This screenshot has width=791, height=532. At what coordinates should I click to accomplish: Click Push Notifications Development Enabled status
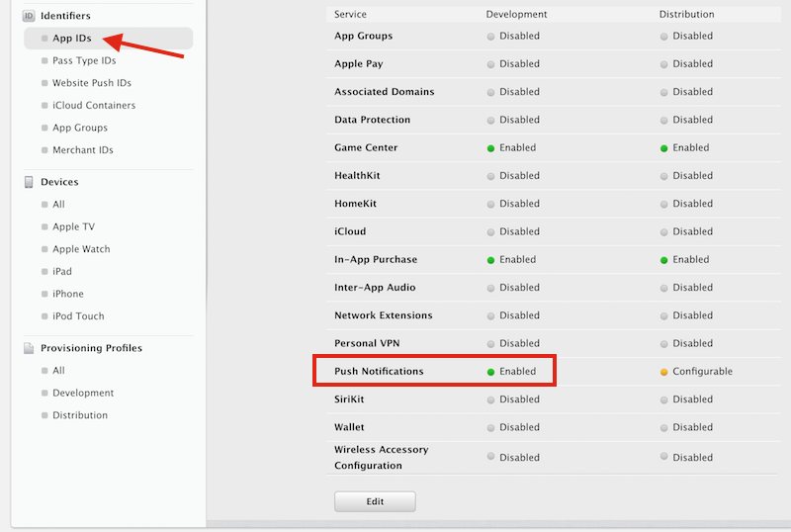click(511, 372)
